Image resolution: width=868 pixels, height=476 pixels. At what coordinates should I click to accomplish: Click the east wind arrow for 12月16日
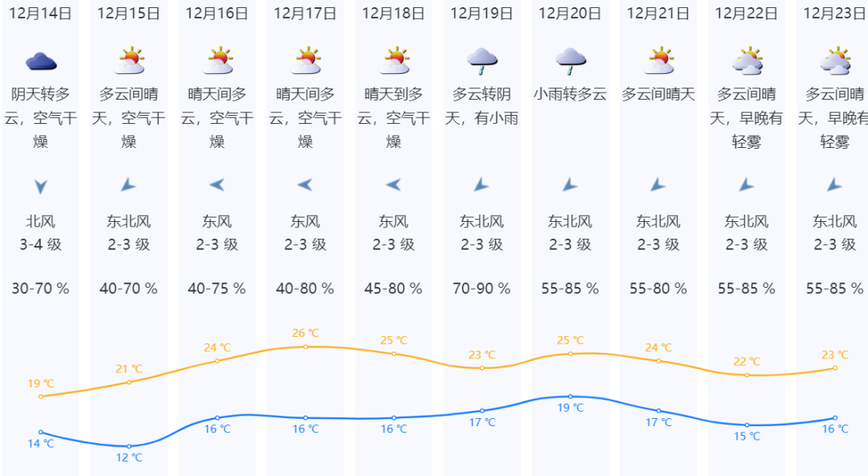tap(217, 185)
